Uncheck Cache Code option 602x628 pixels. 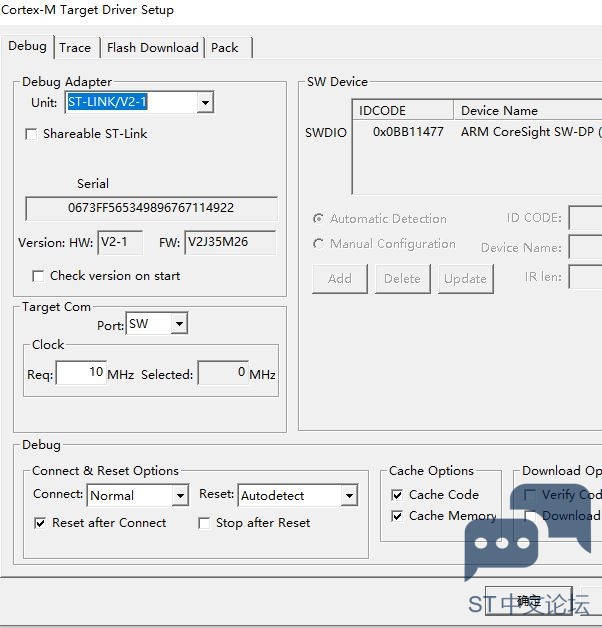coord(397,495)
